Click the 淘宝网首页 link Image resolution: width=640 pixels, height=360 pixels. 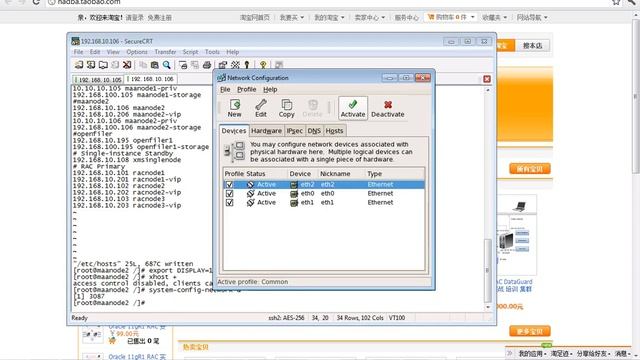(x=255, y=17)
